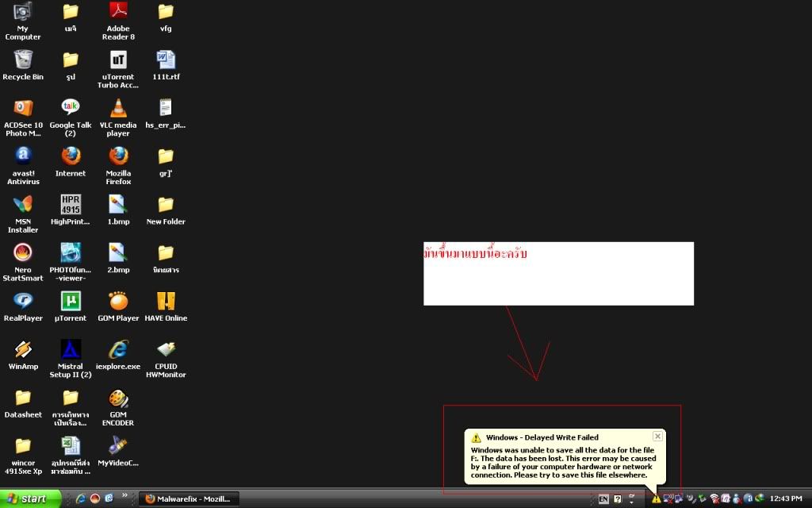Select the Mozilla Firefox desktop shortcut
The height and width of the screenshot is (508, 812).
click(x=118, y=156)
